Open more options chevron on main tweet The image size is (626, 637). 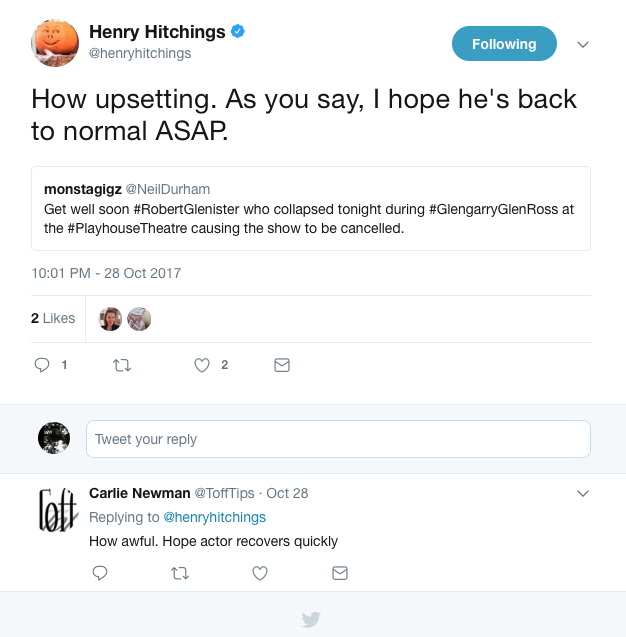[x=584, y=44]
